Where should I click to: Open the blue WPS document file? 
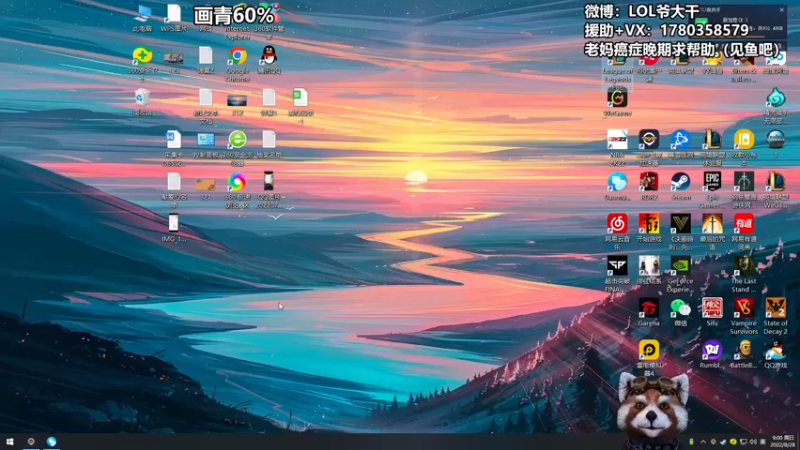tap(173, 139)
